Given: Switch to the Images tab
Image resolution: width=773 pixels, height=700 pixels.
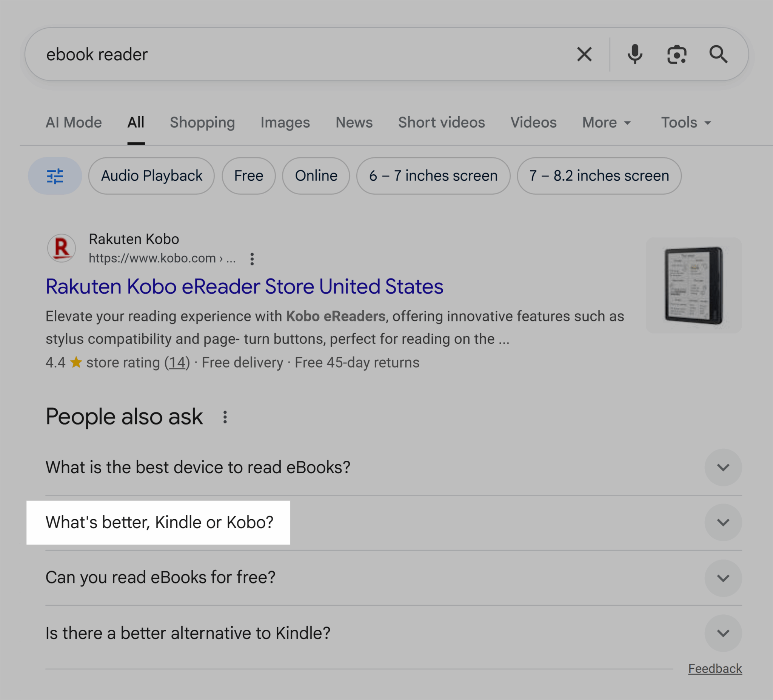Looking at the screenshot, I should [285, 123].
